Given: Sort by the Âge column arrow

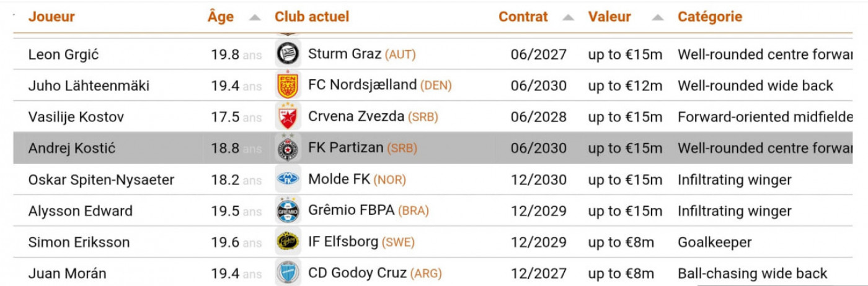Looking at the screenshot, I should tap(255, 17).
